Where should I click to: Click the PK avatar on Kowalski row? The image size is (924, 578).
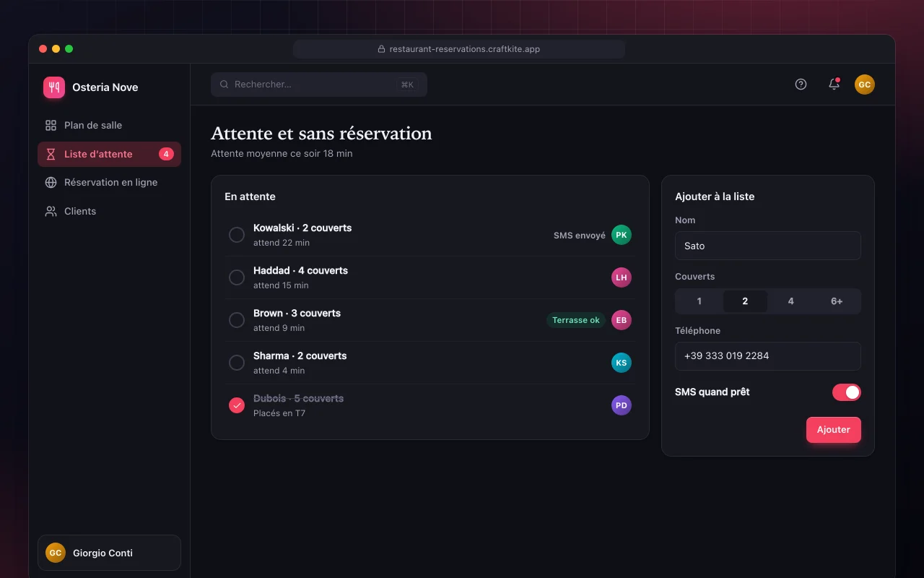pyautogui.click(x=622, y=235)
